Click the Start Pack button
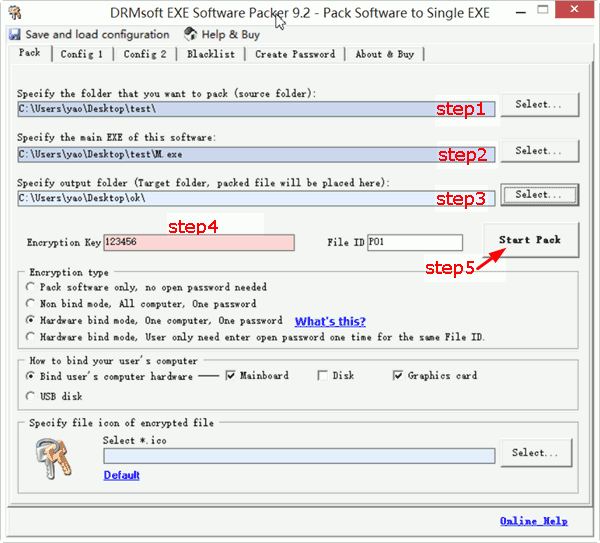The height and width of the screenshot is (543, 600). [530, 240]
